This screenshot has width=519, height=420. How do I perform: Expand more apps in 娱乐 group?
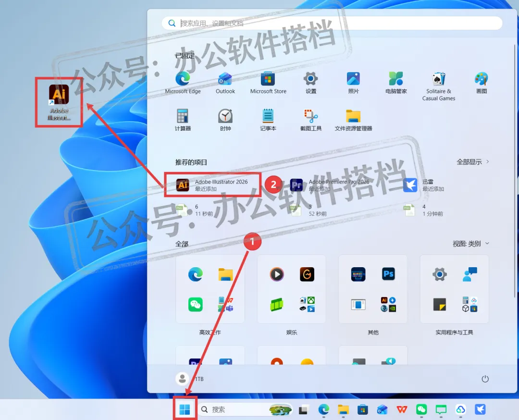click(x=307, y=305)
